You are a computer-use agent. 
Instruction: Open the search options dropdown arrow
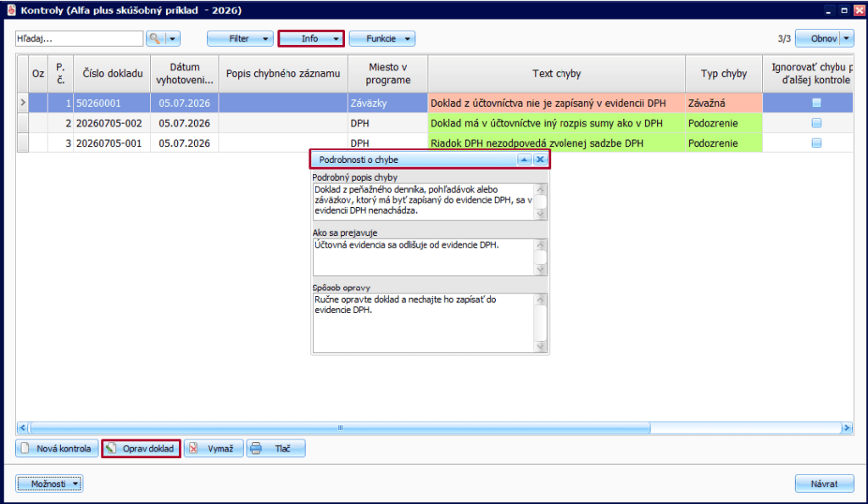point(172,39)
